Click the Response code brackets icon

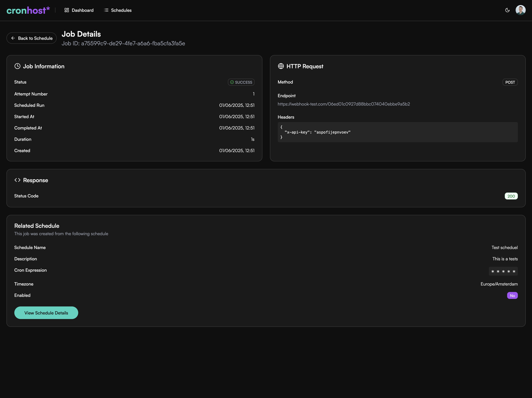click(17, 180)
